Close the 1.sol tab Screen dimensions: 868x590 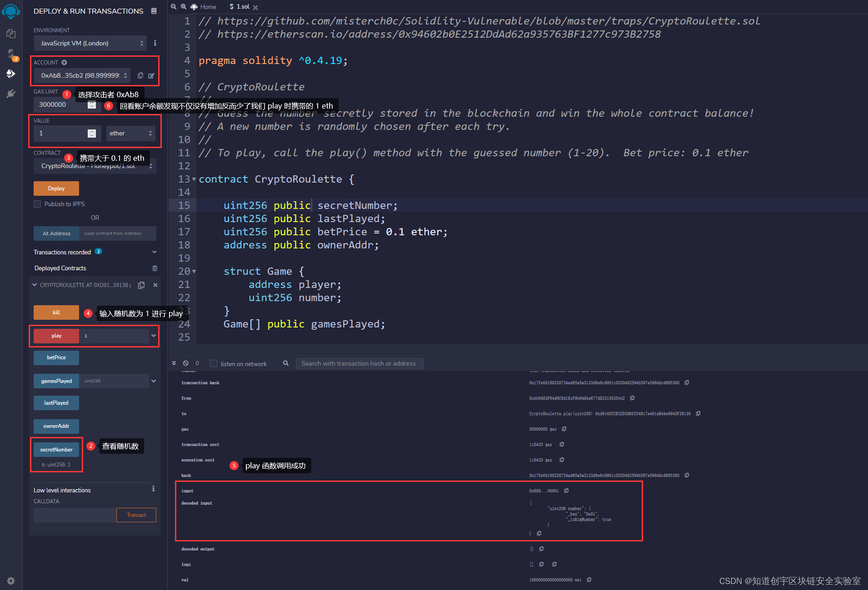[255, 7]
